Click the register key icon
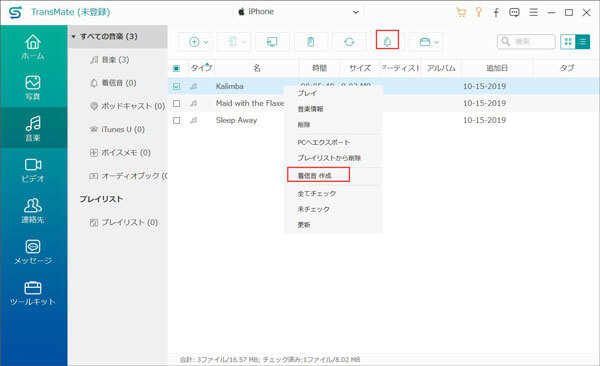Viewport: 600px width, 366px height. [x=478, y=12]
